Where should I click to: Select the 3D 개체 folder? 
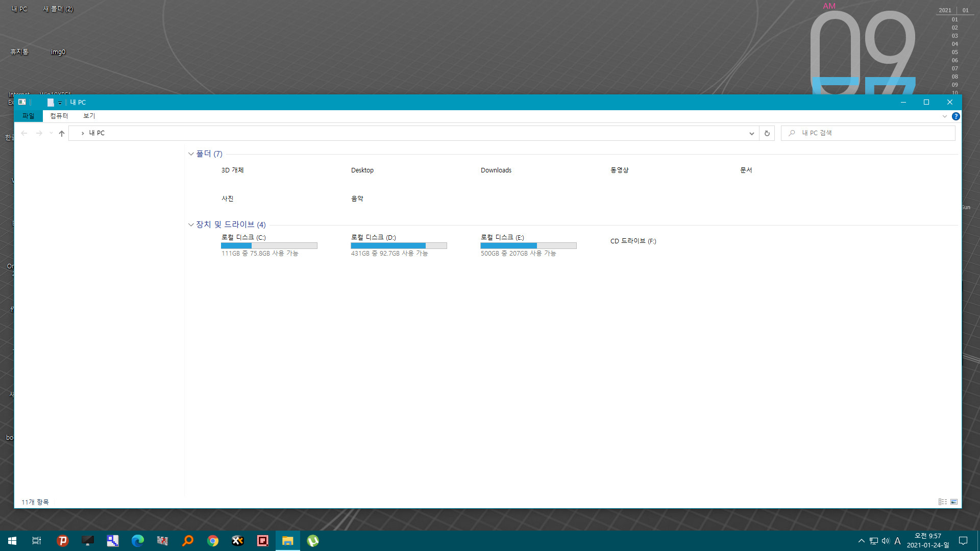233,170
